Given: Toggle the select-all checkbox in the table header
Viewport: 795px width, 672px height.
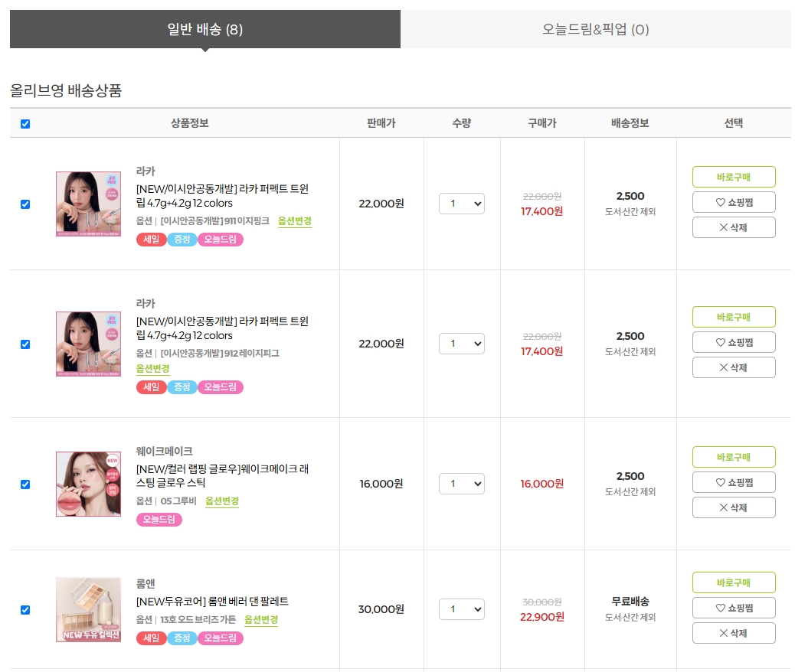Looking at the screenshot, I should [25, 124].
